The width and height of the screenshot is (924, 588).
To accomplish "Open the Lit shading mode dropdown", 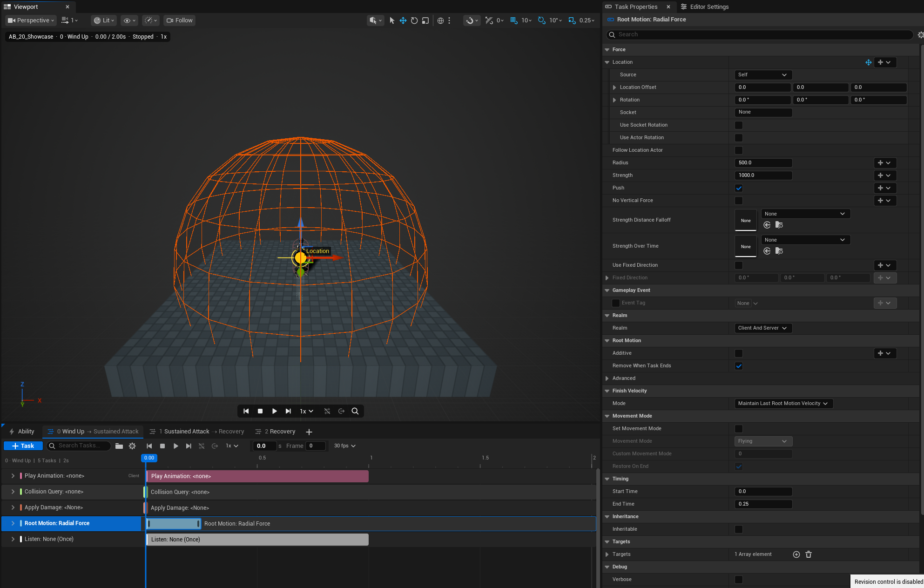I will pyautogui.click(x=103, y=20).
